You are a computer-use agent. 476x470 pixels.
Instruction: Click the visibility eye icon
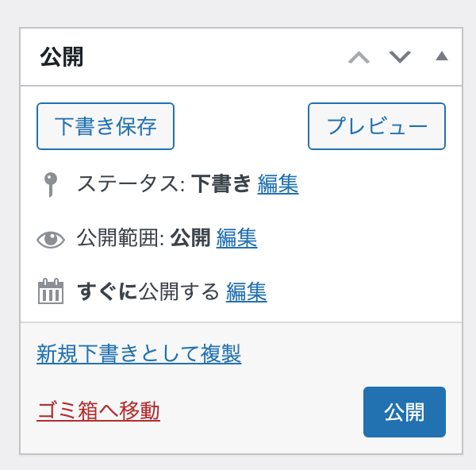pos(51,240)
